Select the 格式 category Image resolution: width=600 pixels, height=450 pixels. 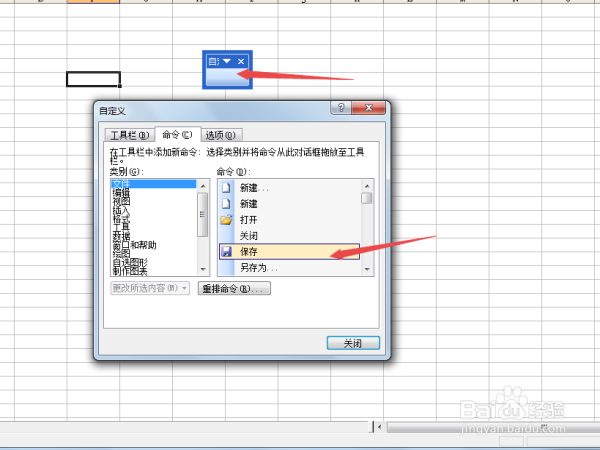(153, 219)
